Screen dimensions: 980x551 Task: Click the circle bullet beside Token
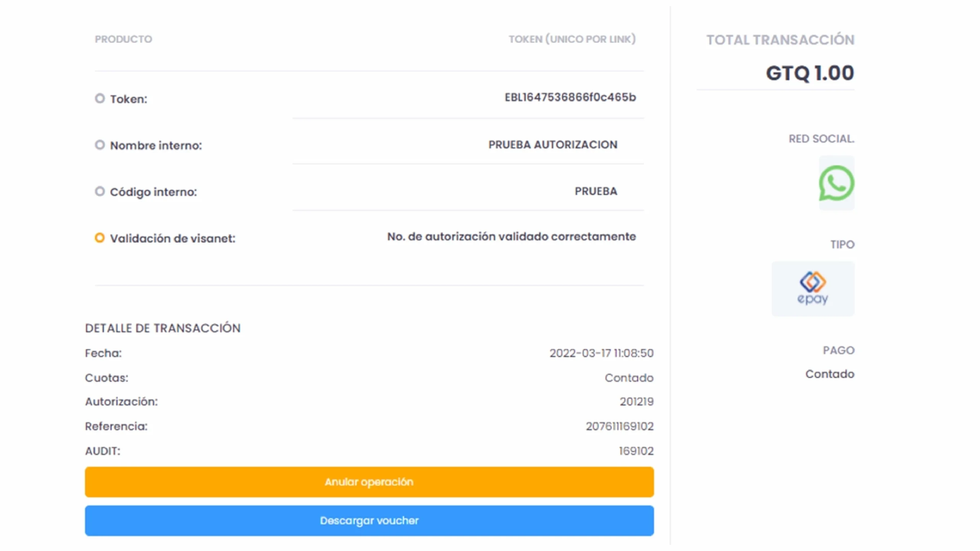100,98
